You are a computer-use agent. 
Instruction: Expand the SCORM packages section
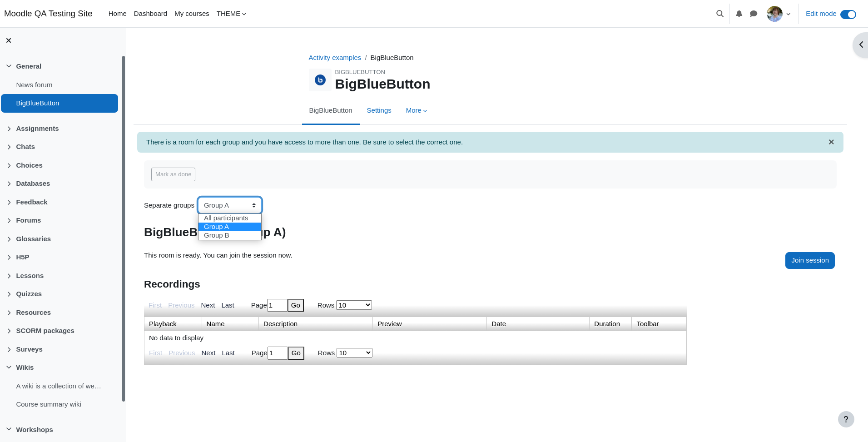click(x=9, y=331)
